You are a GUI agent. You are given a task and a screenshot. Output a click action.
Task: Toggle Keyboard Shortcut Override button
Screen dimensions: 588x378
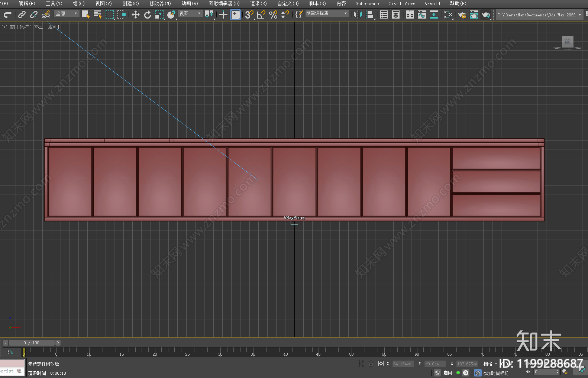tap(235, 14)
